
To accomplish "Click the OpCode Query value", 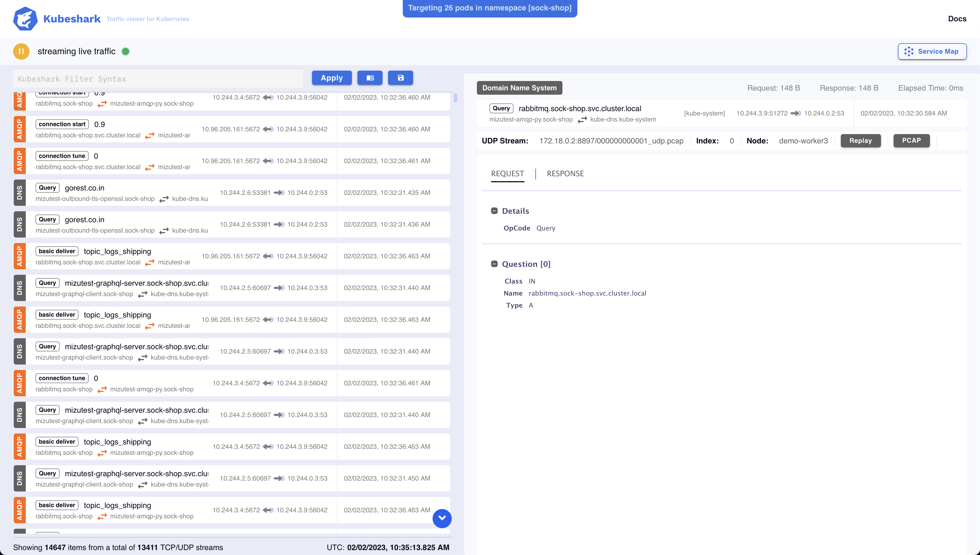I will click(x=546, y=228).
